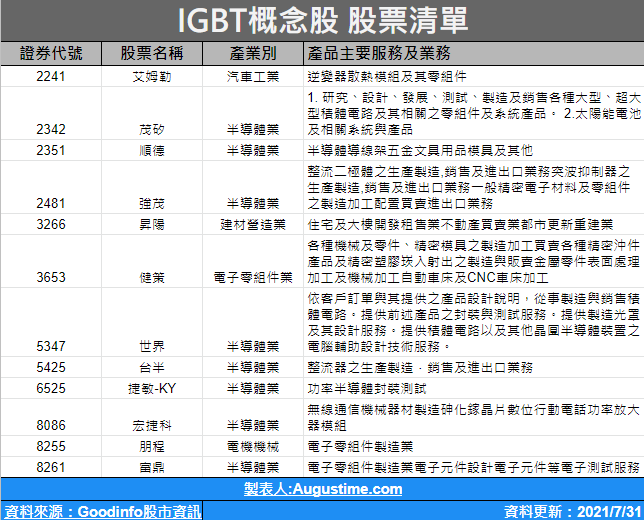Click stock name 艾姆勒

[152, 77]
